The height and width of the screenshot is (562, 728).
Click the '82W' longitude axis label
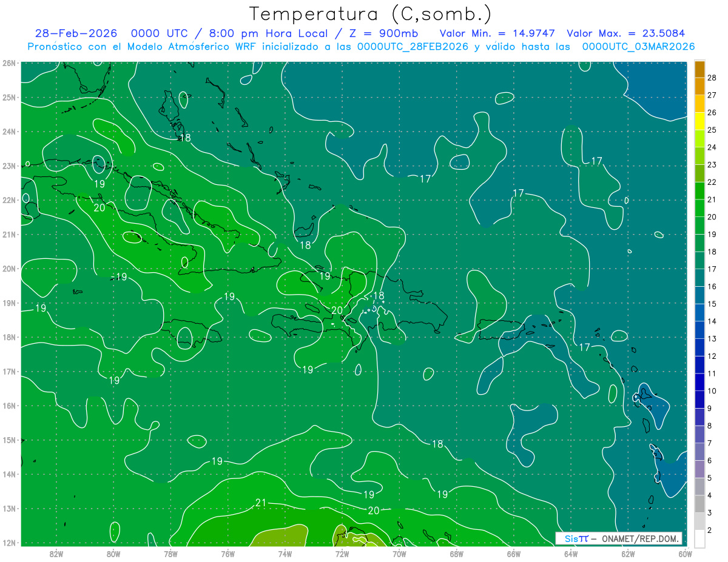56,554
